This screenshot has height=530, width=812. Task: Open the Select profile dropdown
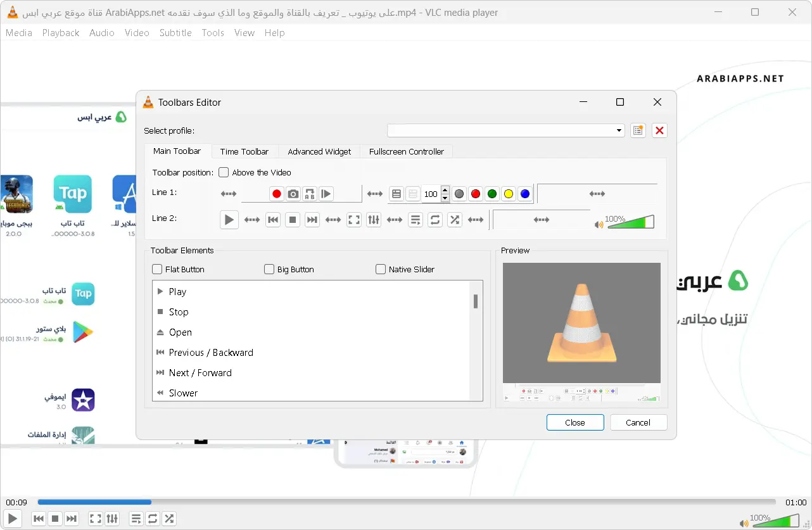click(618, 130)
